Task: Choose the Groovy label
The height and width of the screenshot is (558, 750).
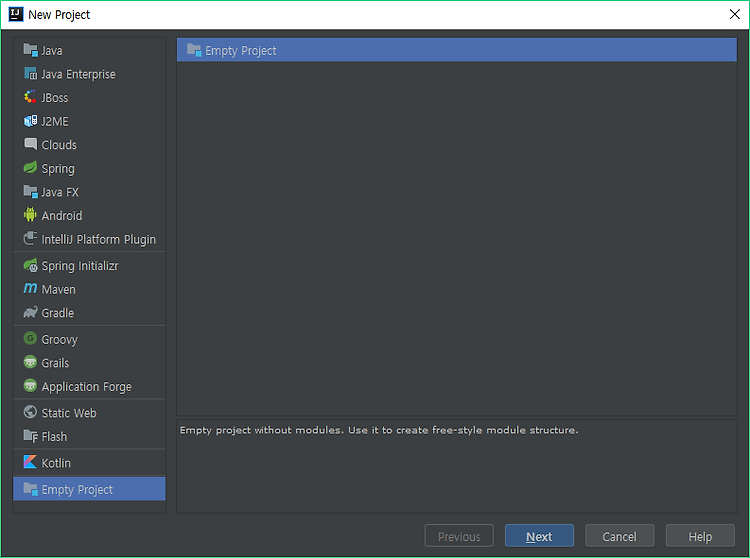Action: pos(59,339)
